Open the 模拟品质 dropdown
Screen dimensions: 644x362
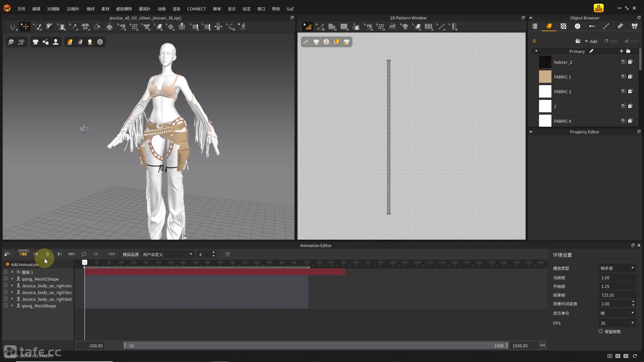(167, 254)
